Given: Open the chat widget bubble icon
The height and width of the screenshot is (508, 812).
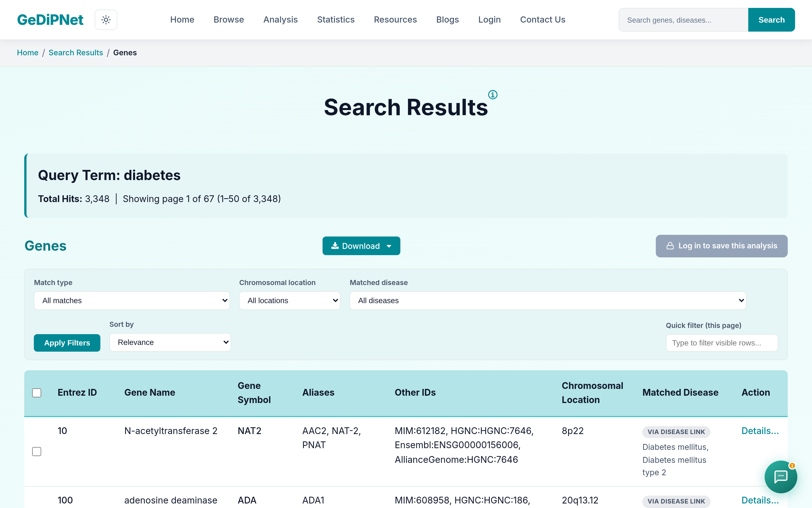Looking at the screenshot, I should click(780, 476).
